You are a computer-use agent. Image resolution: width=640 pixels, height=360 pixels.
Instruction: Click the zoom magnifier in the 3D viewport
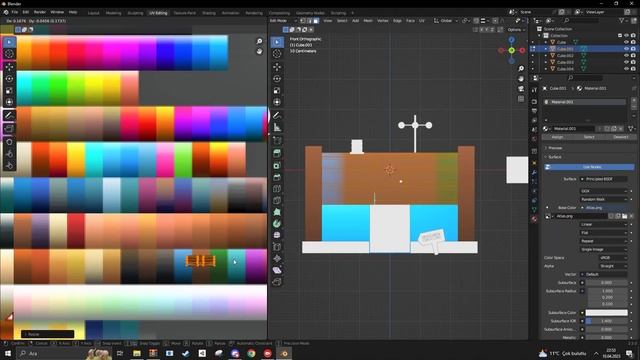pyautogui.click(x=521, y=69)
